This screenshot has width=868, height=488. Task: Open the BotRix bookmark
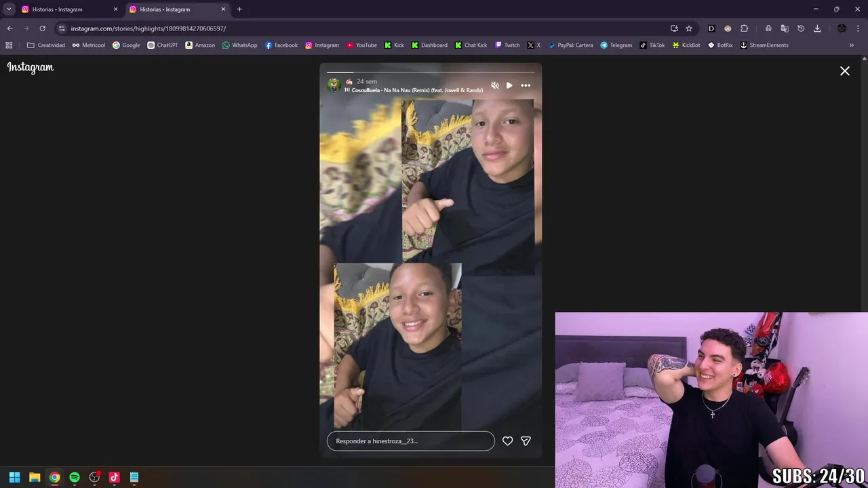click(720, 45)
